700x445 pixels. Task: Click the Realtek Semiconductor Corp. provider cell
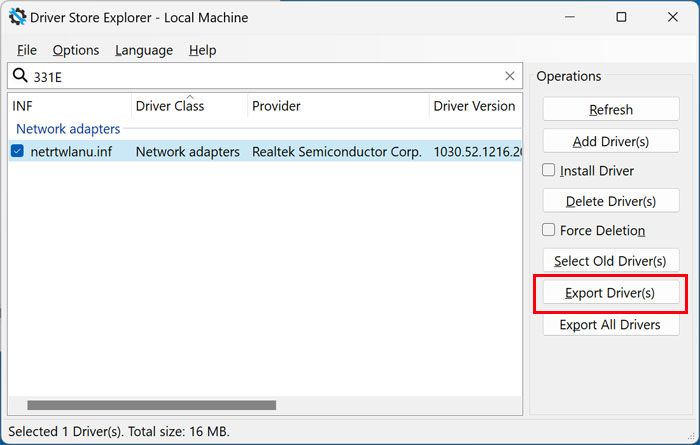(x=337, y=151)
